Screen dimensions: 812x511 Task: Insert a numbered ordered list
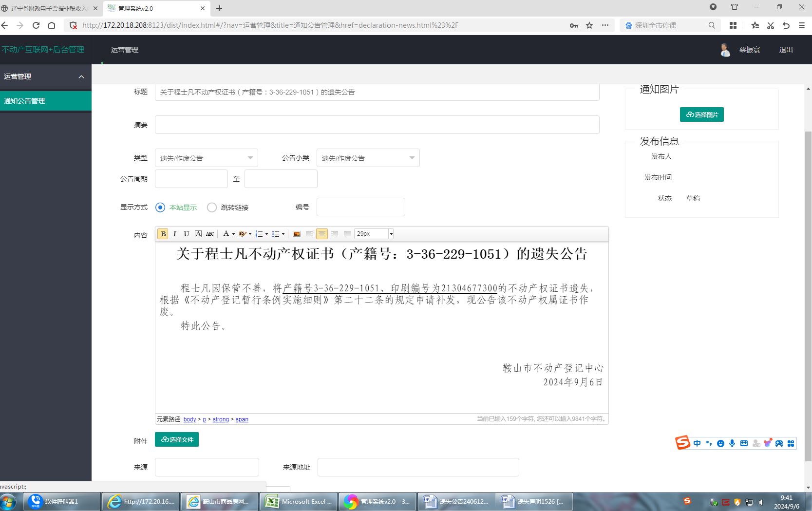[259, 234]
